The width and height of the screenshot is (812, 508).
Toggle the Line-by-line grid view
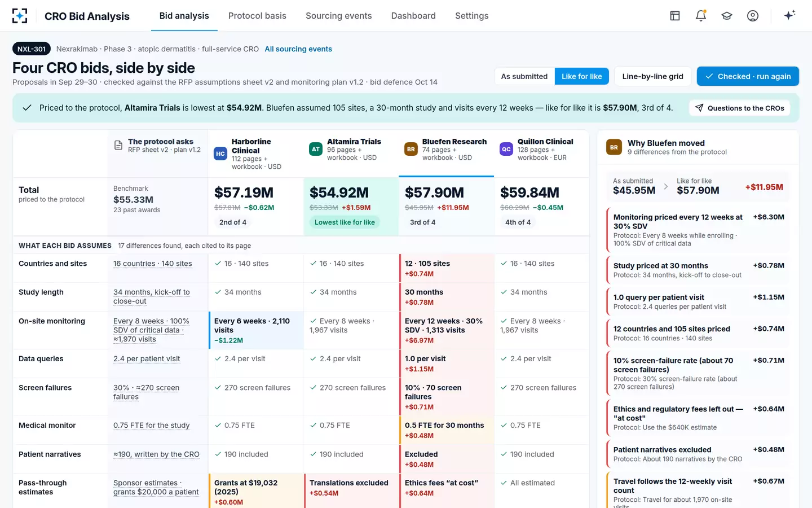pyautogui.click(x=652, y=76)
